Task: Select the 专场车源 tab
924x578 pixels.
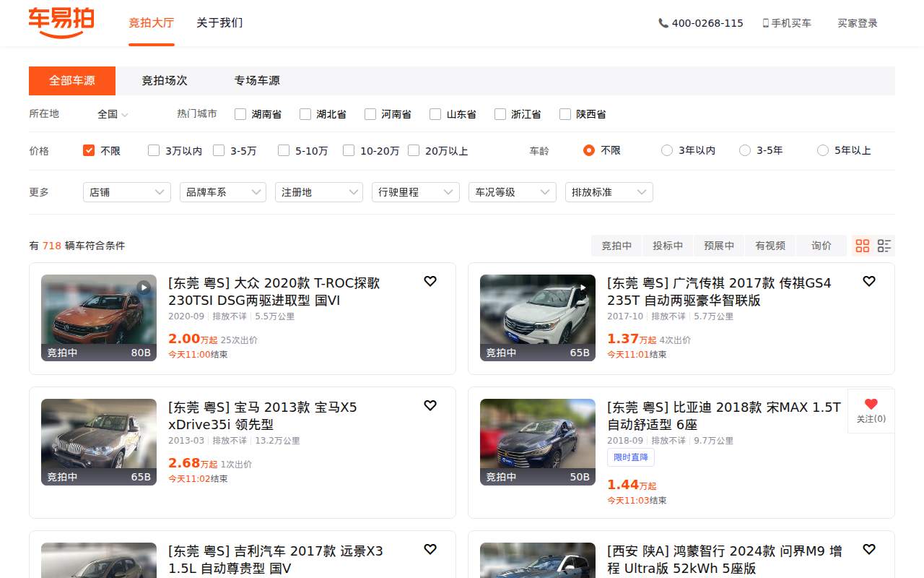Action: coord(257,81)
